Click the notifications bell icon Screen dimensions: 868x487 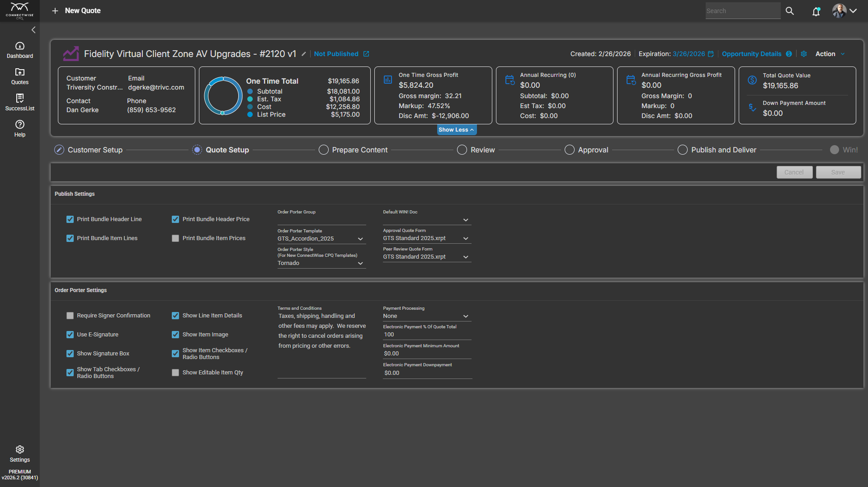pyautogui.click(x=816, y=11)
